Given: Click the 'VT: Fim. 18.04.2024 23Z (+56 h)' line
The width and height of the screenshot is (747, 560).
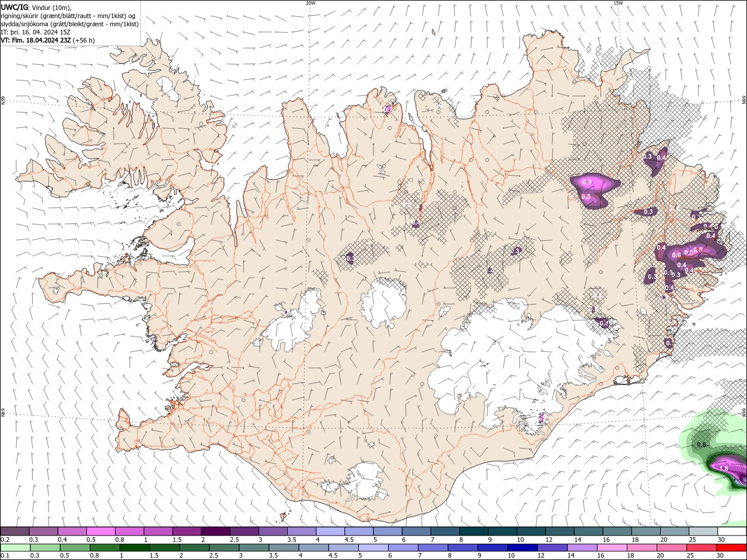Looking at the screenshot, I should pos(48,40).
